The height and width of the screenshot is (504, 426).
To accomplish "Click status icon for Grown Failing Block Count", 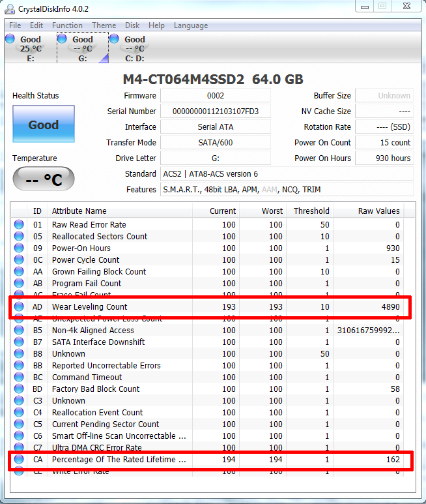I will (x=19, y=271).
